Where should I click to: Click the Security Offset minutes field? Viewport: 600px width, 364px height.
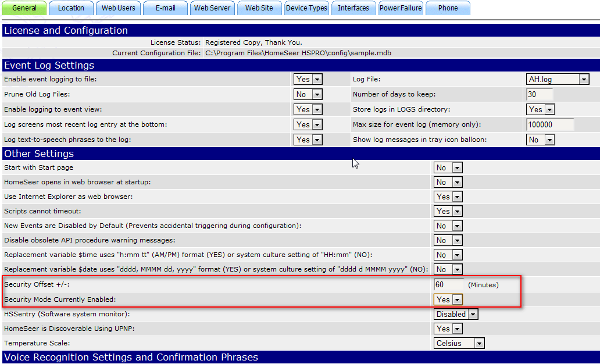pyautogui.click(x=448, y=284)
